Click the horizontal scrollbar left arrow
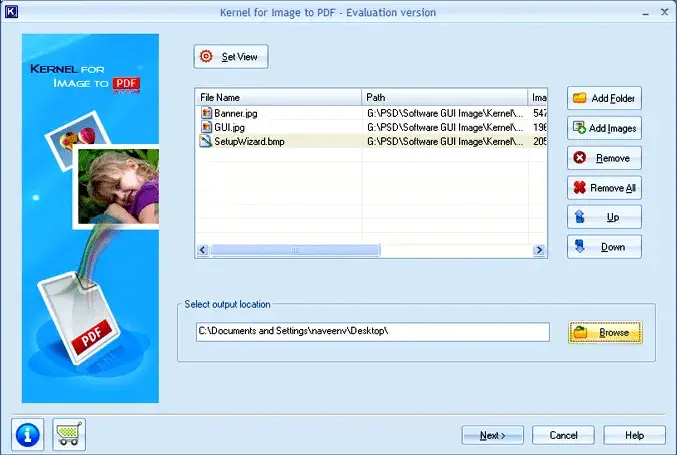The height and width of the screenshot is (455, 677). [x=203, y=250]
